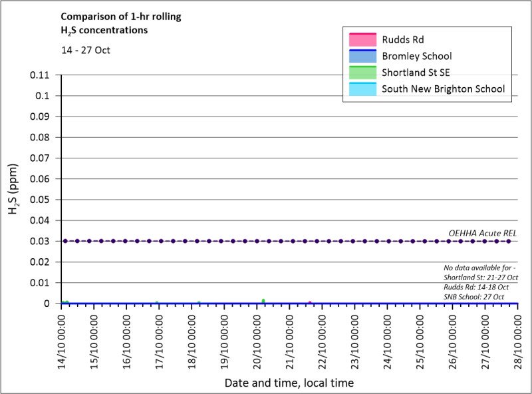This screenshot has width=532, height=394.
Task: Click the 0.11 y-axis tick label
Action: (40, 75)
